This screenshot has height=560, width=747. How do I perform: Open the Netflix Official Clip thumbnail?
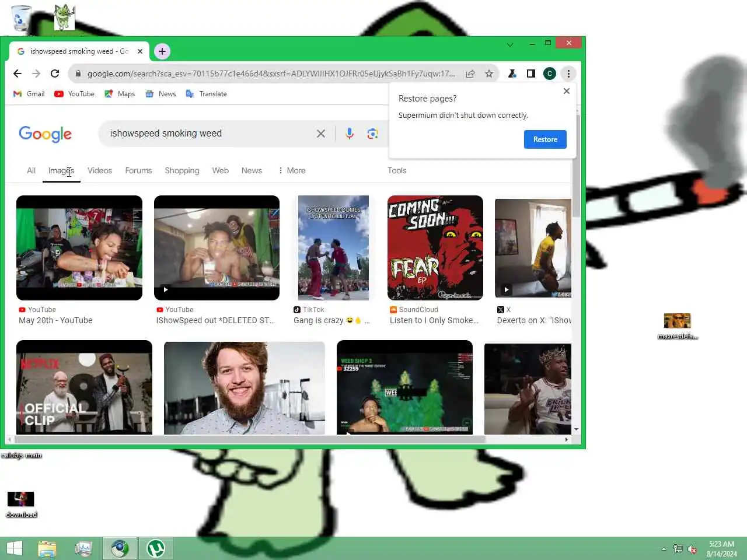pos(84,387)
